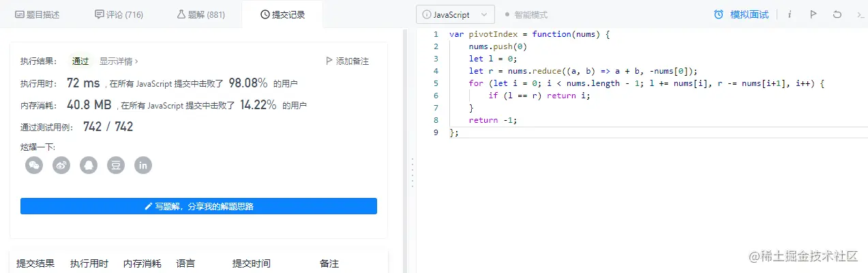
Task: Click the 'if (l == r) return i;' line
Action: (x=539, y=95)
